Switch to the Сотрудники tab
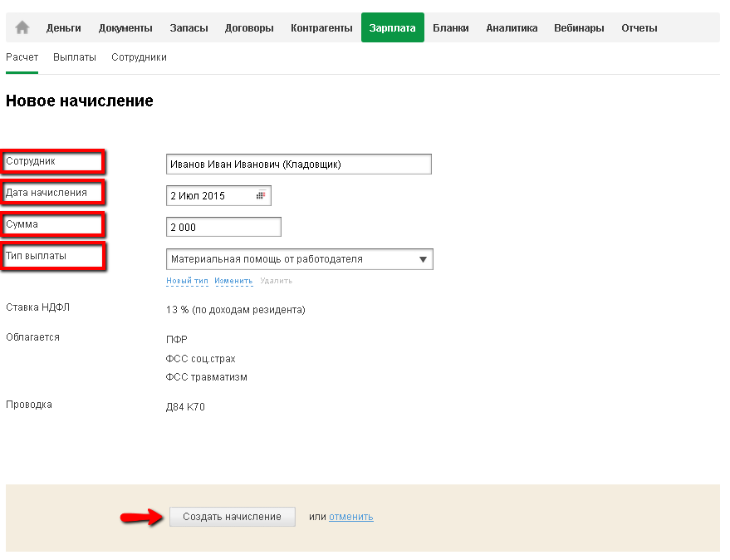The width and height of the screenshot is (730, 560). [139, 57]
